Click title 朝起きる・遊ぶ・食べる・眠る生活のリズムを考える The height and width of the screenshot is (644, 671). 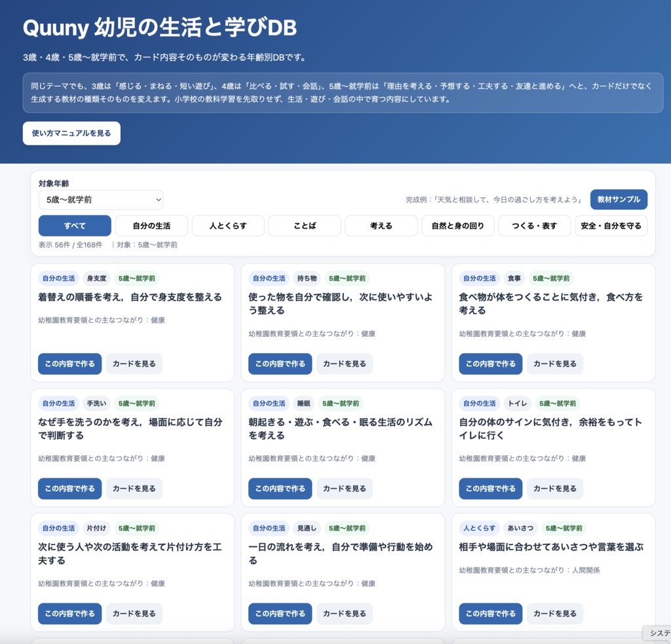click(341, 428)
